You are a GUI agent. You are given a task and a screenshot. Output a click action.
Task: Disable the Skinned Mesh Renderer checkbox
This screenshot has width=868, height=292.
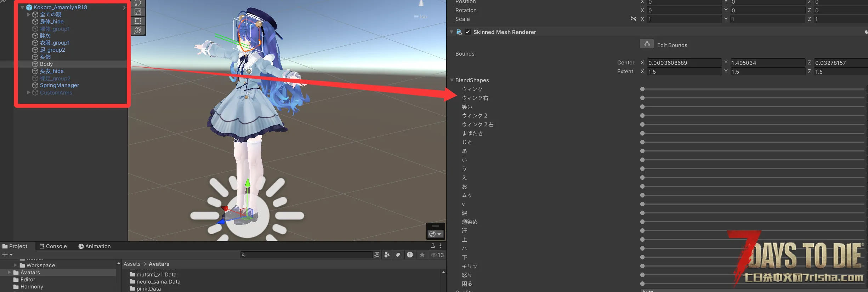click(467, 32)
